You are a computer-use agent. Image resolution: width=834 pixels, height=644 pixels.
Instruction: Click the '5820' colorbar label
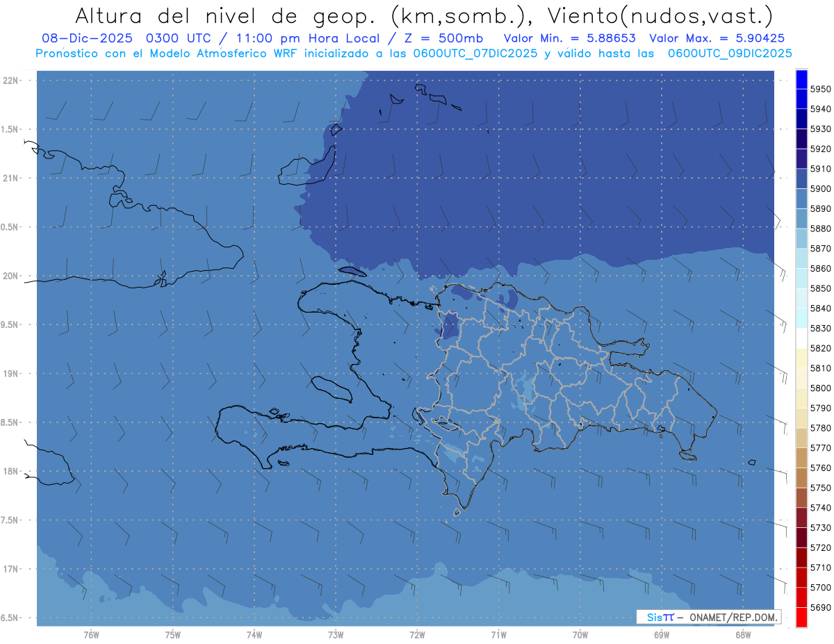(821, 348)
